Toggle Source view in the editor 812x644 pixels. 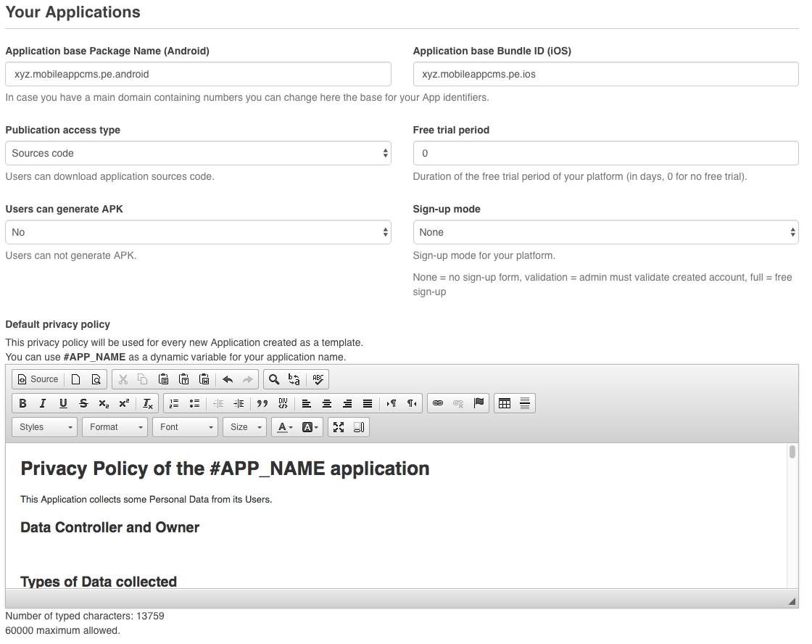38,379
